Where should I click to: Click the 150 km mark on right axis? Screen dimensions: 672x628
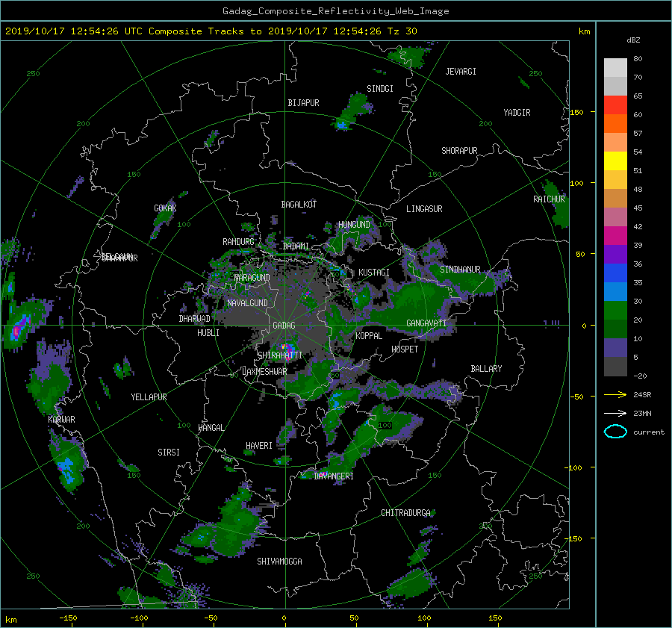pyautogui.click(x=577, y=112)
